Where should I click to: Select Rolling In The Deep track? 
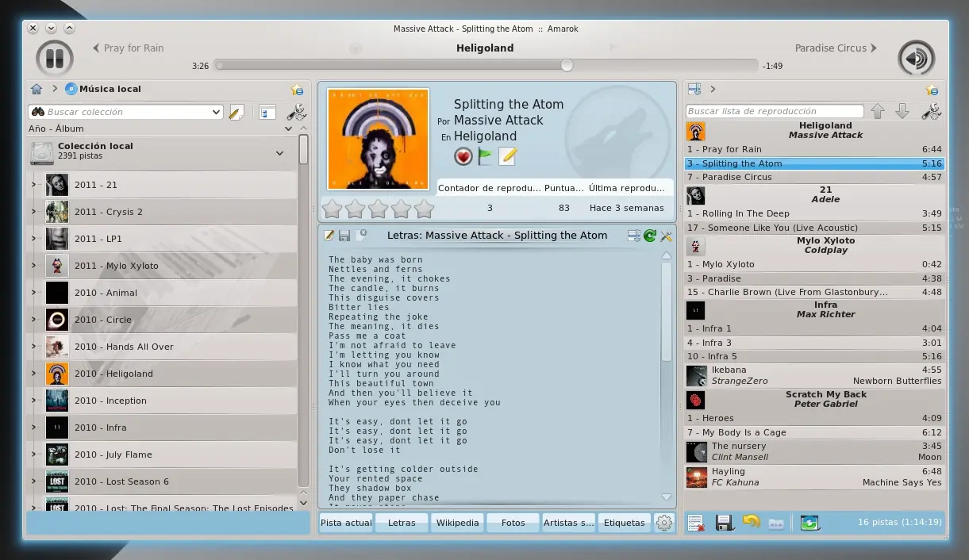(x=814, y=213)
